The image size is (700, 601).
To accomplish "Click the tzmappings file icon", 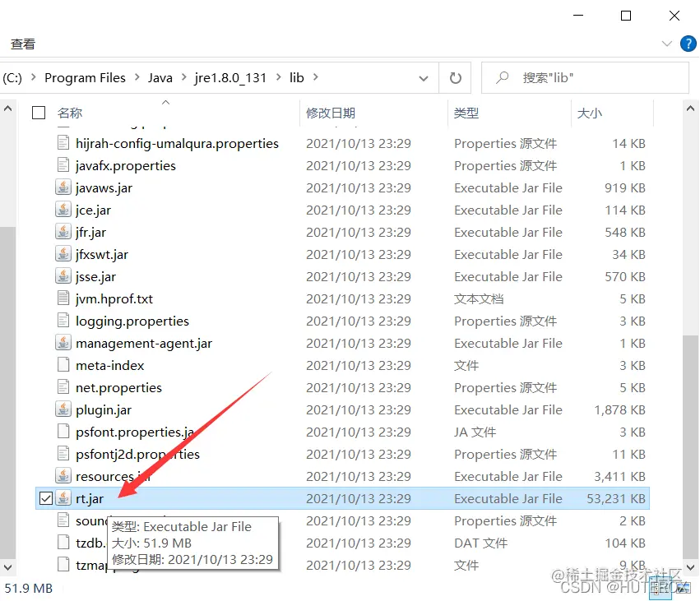I will [63, 565].
